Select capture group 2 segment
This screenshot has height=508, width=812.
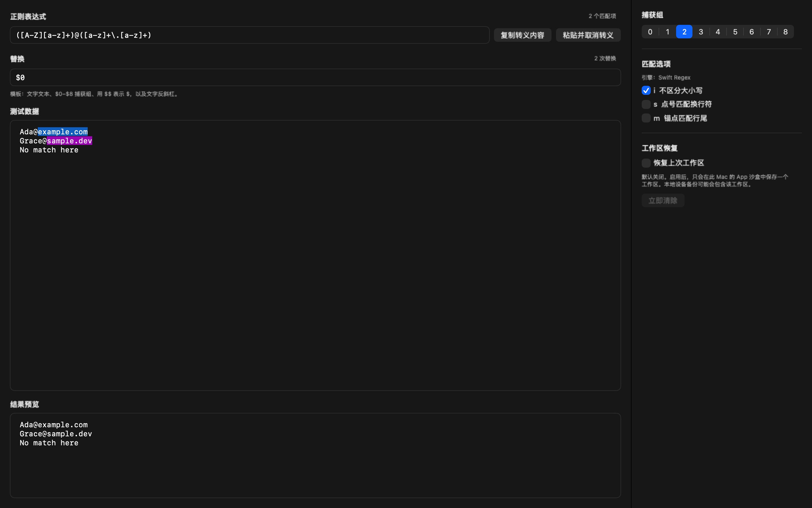pyautogui.click(x=684, y=32)
